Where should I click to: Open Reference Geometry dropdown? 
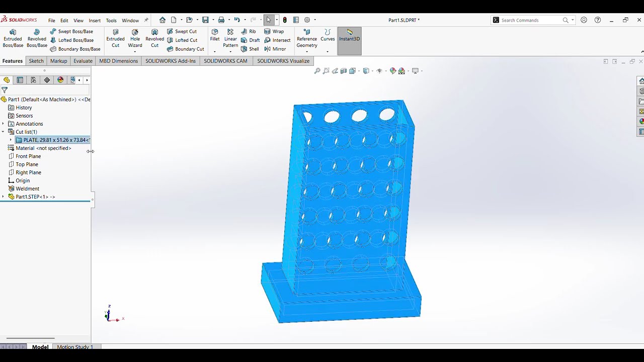click(306, 51)
